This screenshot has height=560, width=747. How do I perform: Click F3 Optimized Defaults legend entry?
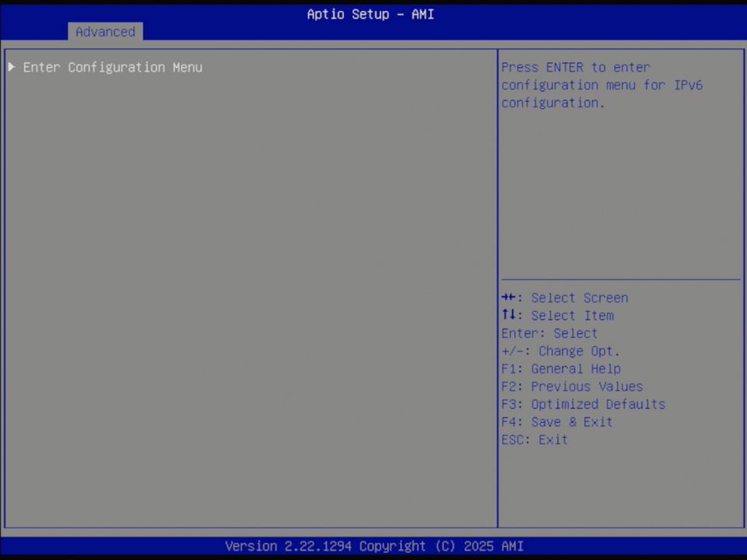[583, 404]
